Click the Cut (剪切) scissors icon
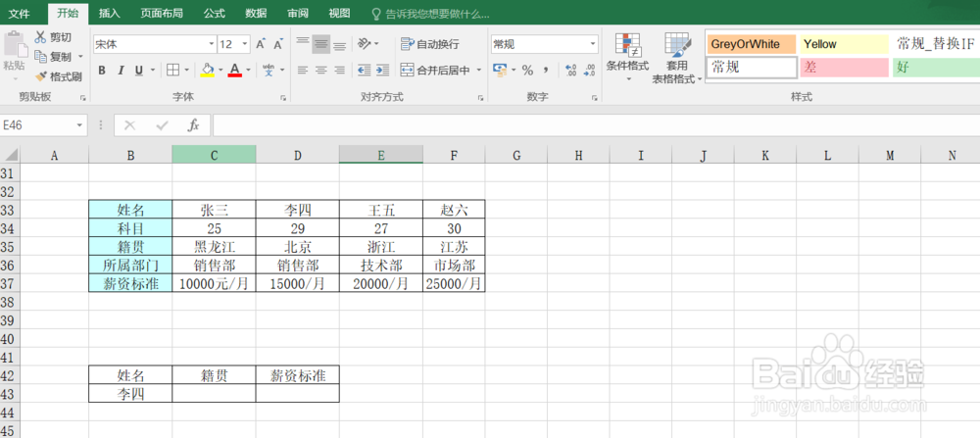This screenshot has width=980, height=438. click(x=41, y=37)
